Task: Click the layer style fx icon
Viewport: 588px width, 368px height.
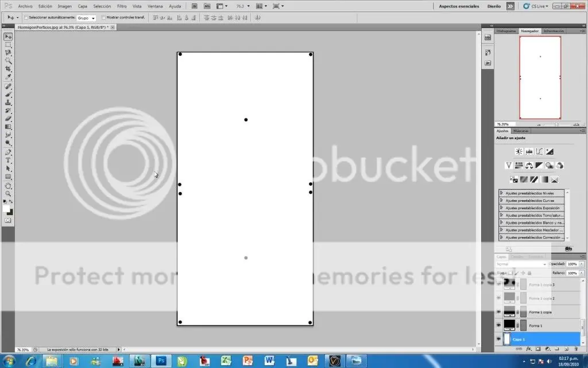Action: [529, 349]
